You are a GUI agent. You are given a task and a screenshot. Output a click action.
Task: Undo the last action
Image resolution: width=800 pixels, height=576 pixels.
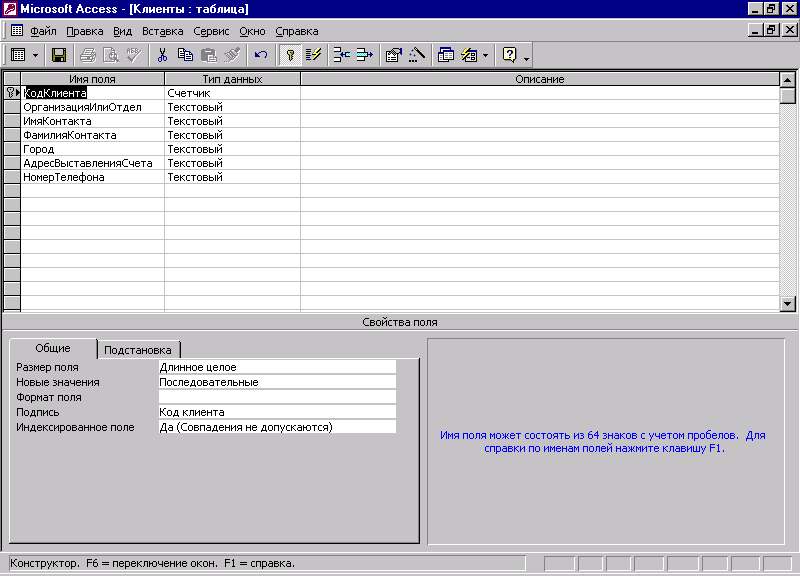tap(261, 55)
